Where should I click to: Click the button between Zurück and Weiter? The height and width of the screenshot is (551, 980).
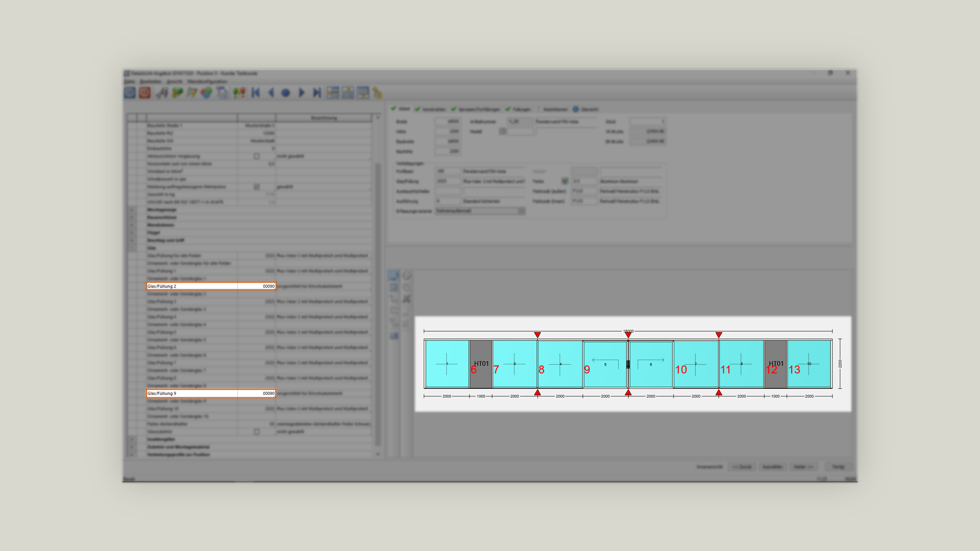[x=773, y=467]
